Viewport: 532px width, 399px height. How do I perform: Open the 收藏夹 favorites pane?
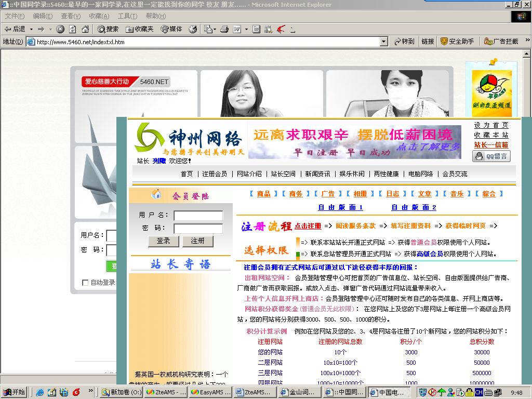pyautogui.click(x=139, y=29)
